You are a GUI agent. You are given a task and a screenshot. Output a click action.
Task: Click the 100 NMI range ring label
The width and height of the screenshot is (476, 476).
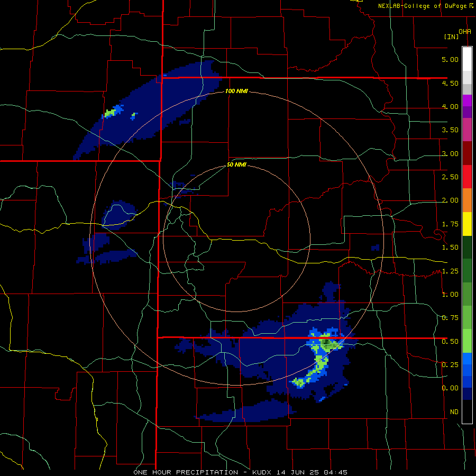236,91
